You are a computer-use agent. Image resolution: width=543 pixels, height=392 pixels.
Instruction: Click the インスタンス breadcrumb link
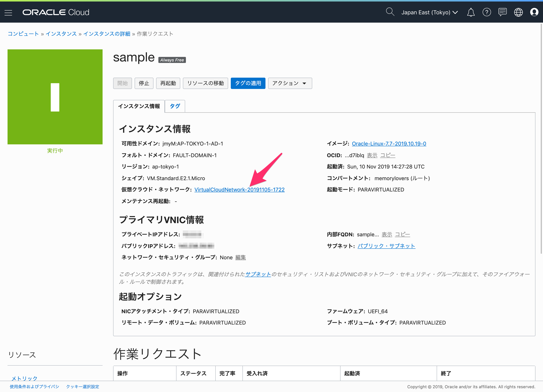[x=61, y=34]
